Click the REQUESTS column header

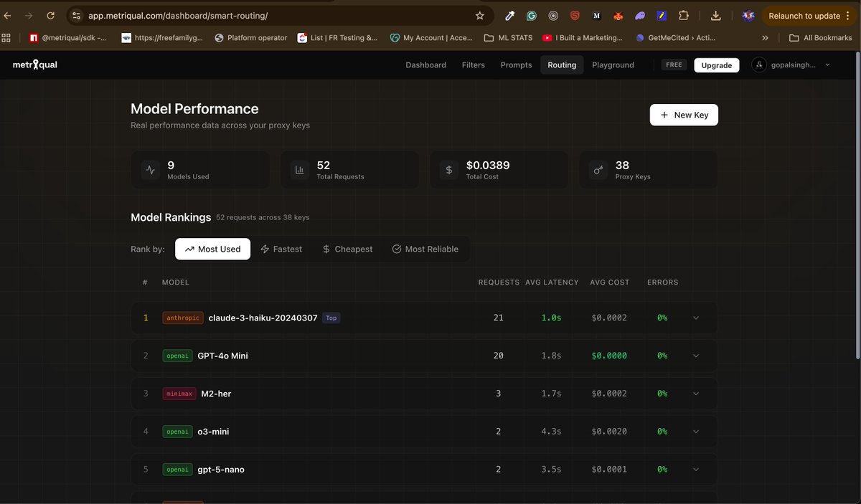(499, 282)
